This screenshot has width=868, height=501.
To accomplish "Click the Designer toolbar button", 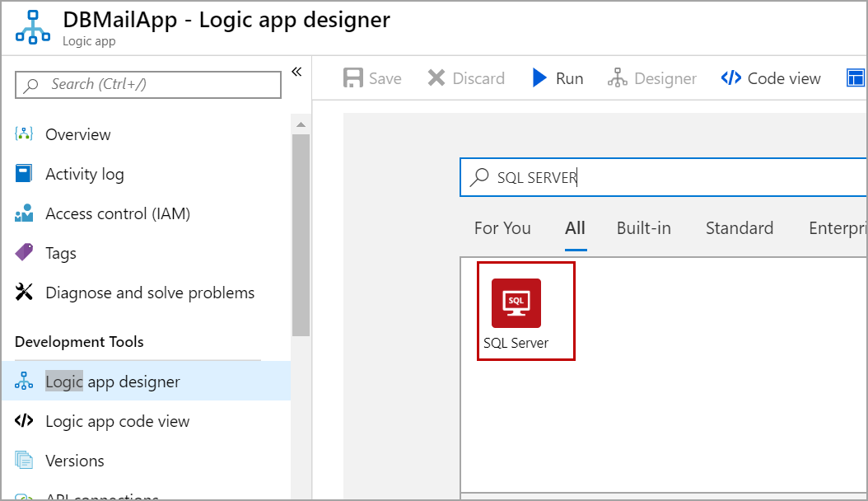I will [x=652, y=78].
